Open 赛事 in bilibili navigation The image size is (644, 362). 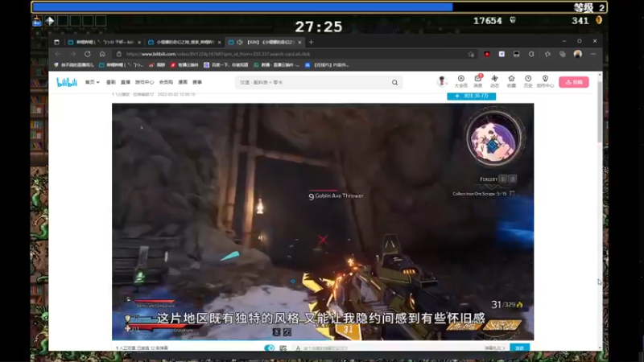point(197,82)
